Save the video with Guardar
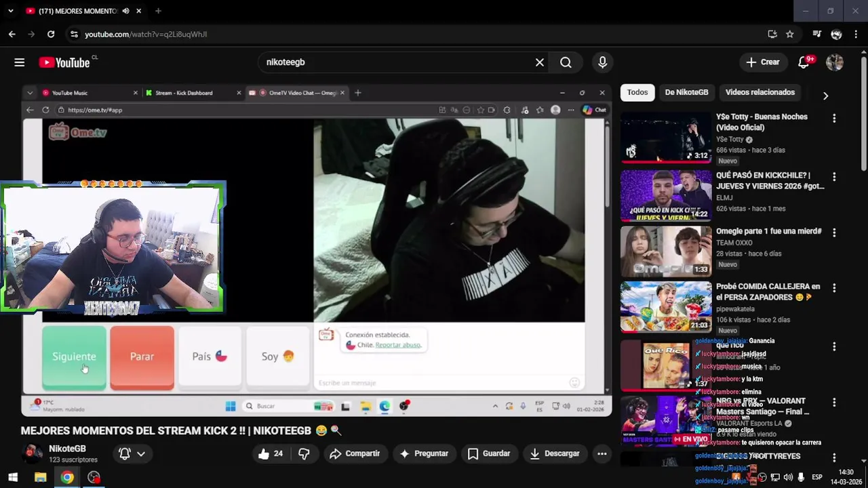868x488 pixels. coord(489,453)
